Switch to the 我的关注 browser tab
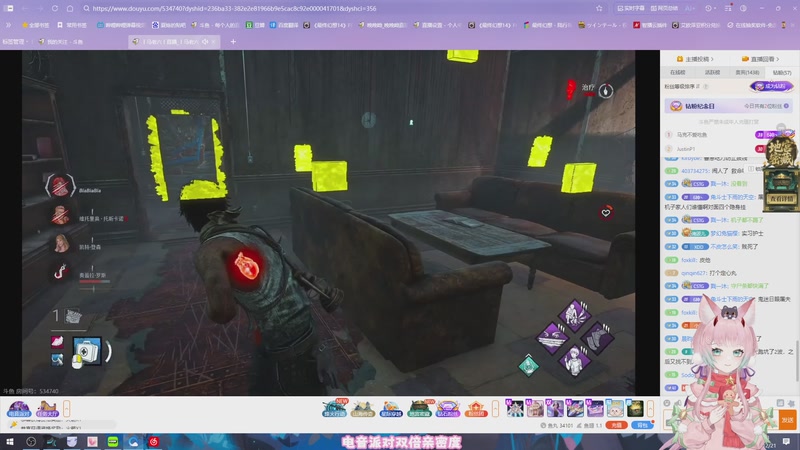Screen dimensions: 800x450 (61, 42)
